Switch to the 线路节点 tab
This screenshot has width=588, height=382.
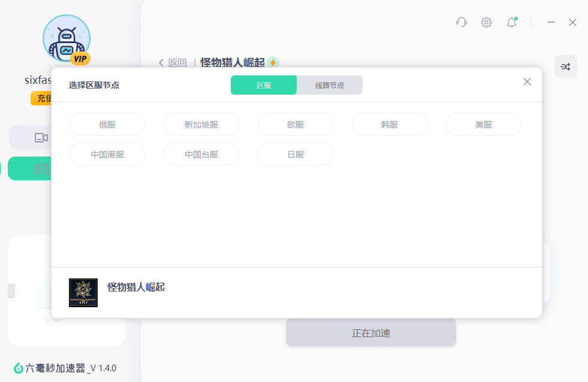point(330,85)
